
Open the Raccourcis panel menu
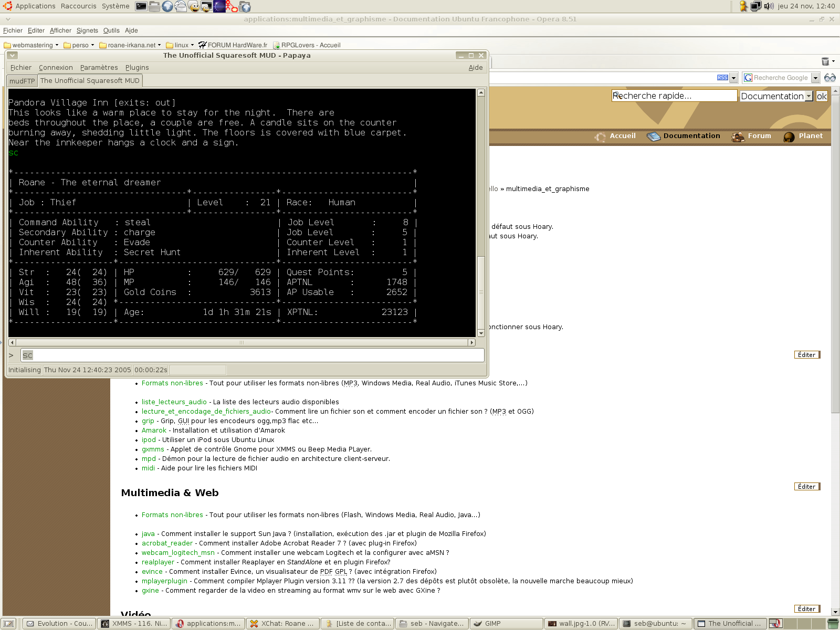(x=79, y=6)
